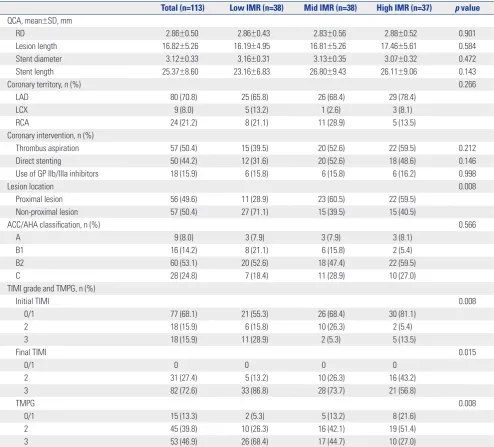Select p value "0.901" in RD row
Screen dimensions: 494x447
467,33
